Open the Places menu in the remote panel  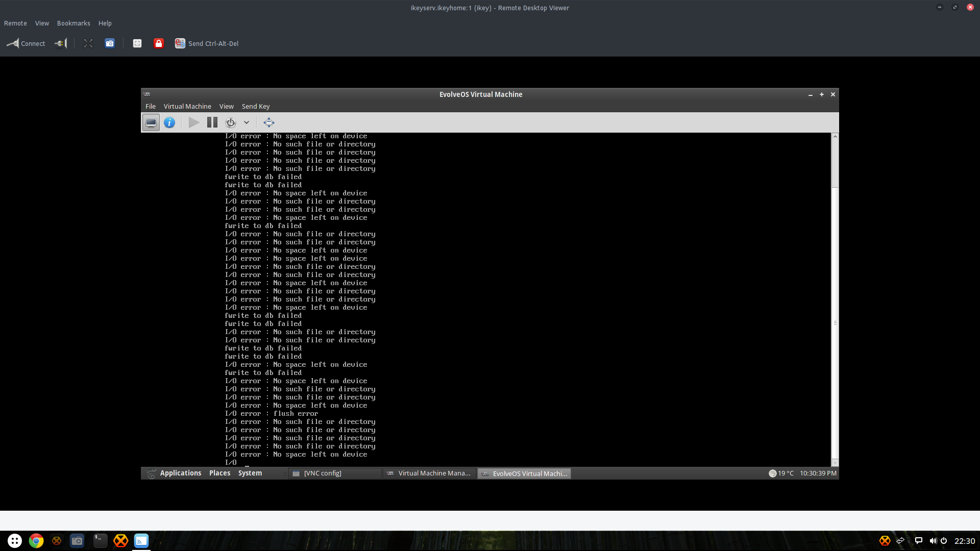click(x=219, y=473)
